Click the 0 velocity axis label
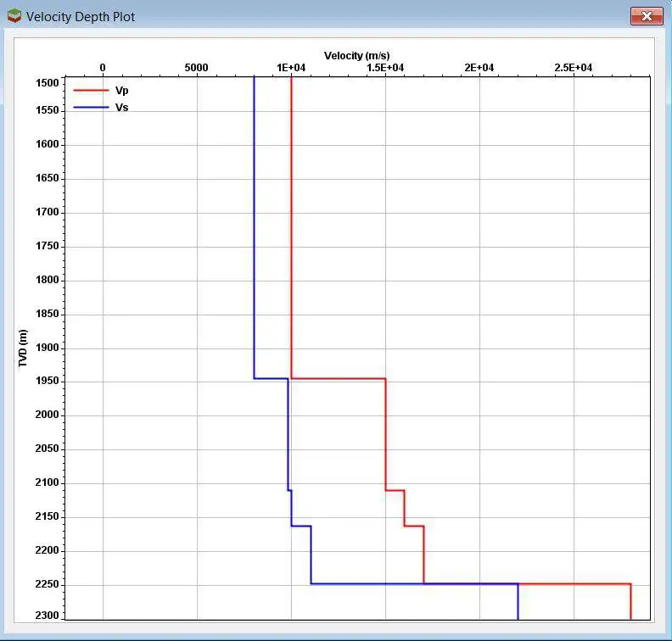This screenshot has width=672, height=641. 103,68
